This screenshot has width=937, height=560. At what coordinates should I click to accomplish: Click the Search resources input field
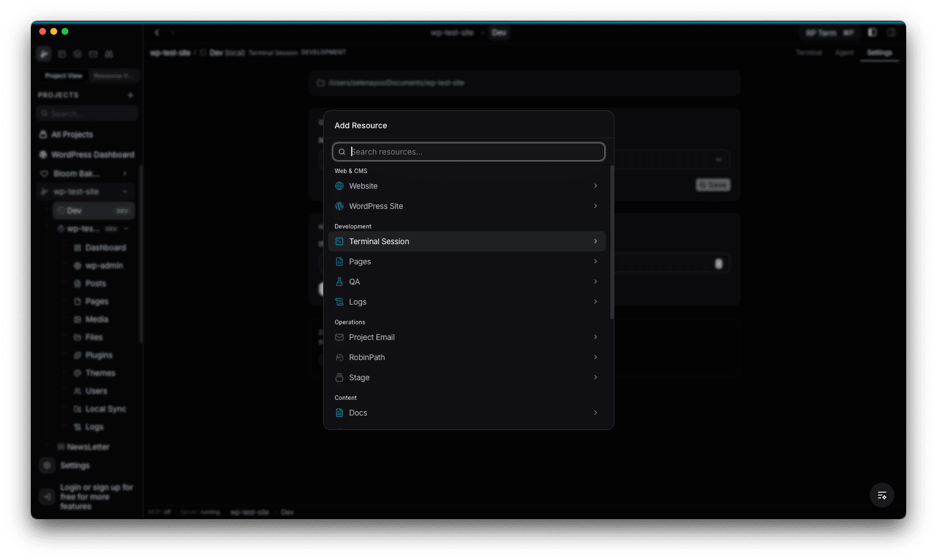coord(468,151)
